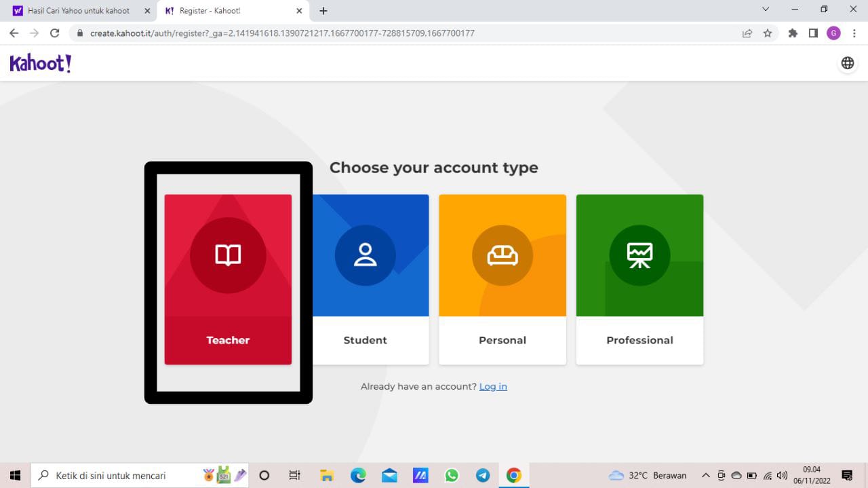Expand the Chrome tab search chevron
This screenshot has height=488, width=868.
pyautogui.click(x=766, y=10)
